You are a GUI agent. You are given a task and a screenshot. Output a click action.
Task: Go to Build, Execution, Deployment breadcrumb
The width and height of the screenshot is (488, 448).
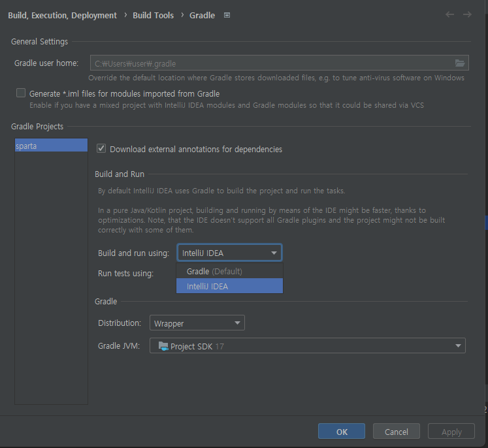pos(62,15)
